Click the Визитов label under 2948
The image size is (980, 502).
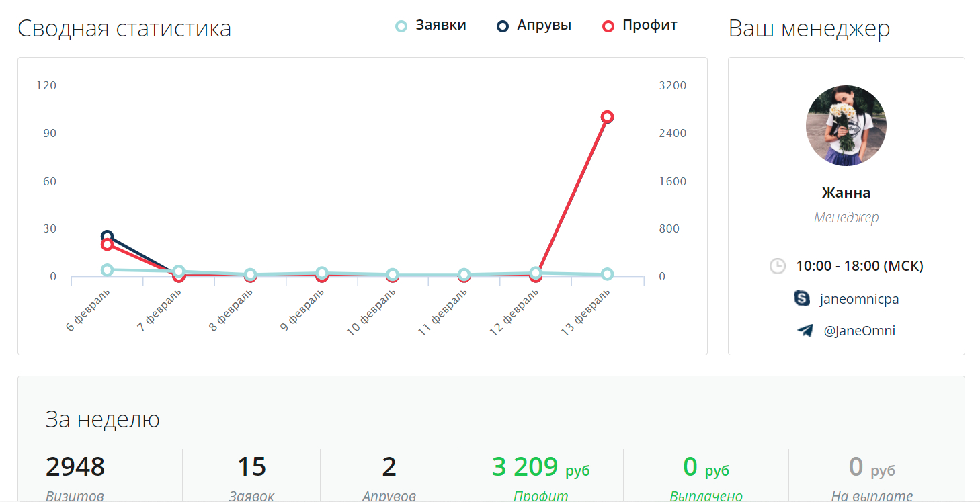75,496
